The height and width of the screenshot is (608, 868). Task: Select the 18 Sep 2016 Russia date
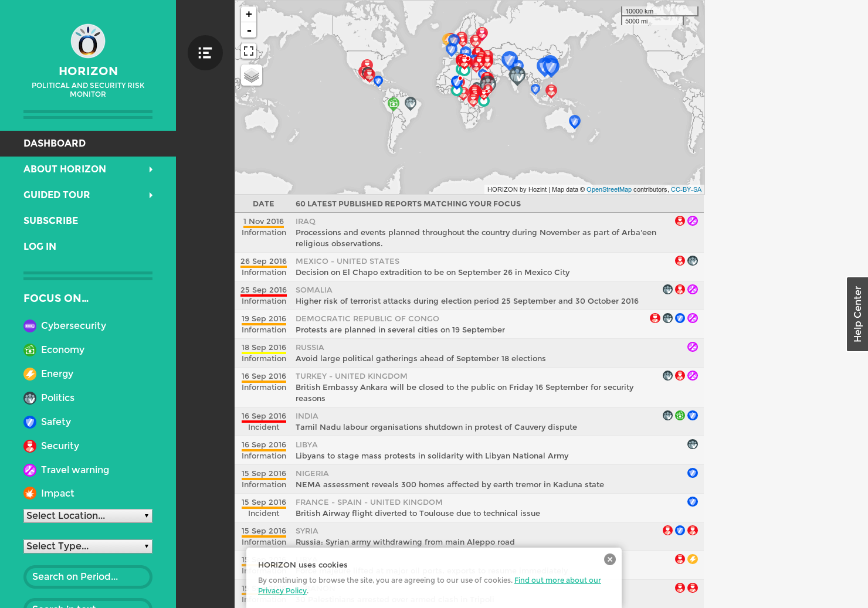263,348
